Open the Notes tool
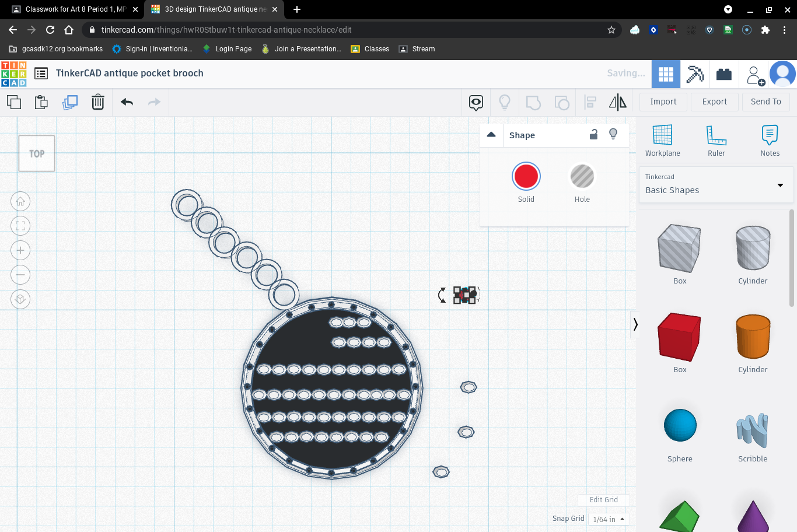Screen dimensions: 797x532 (x=770, y=140)
